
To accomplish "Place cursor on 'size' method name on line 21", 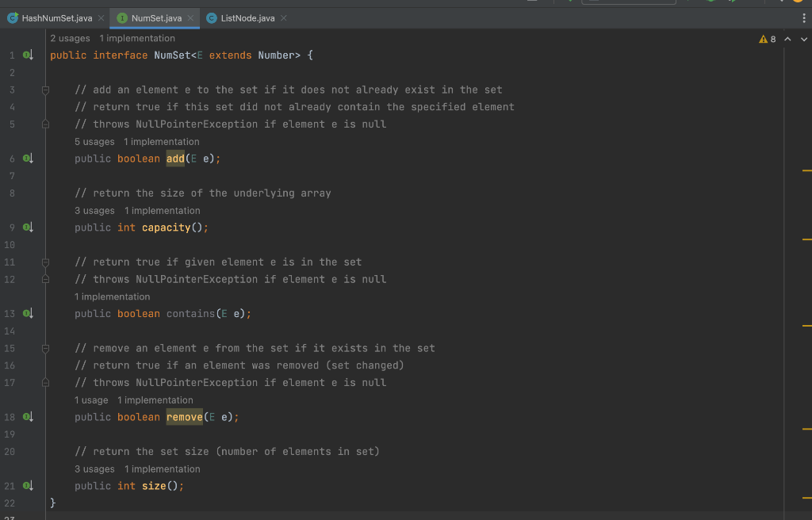I will (x=154, y=486).
